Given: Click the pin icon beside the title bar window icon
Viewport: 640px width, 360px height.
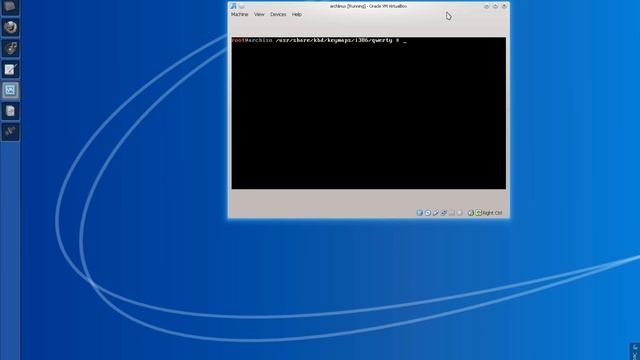Looking at the screenshot, I should point(242,6).
